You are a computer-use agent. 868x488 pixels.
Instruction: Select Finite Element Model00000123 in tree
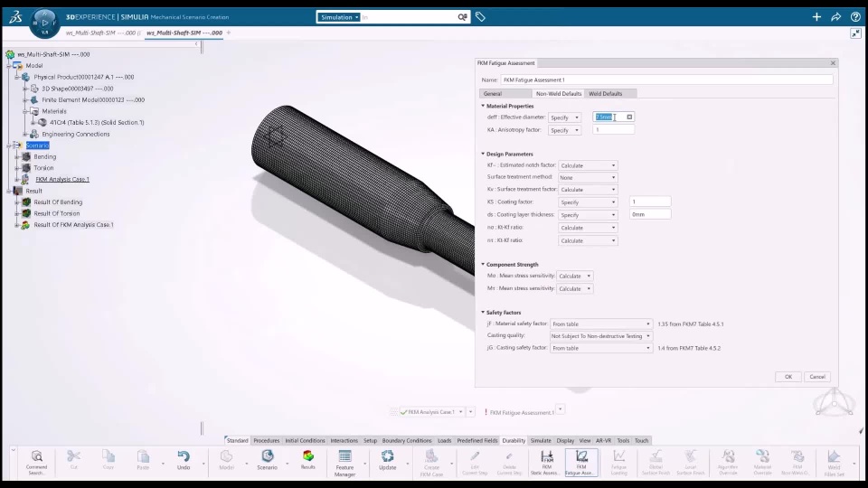pyautogui.click(x=93, y=100)
